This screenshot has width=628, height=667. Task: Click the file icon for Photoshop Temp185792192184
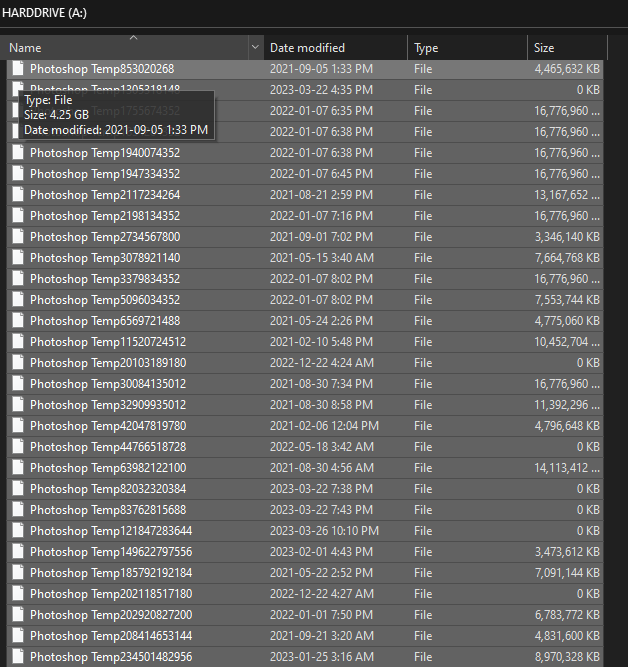tap(18, 573)
